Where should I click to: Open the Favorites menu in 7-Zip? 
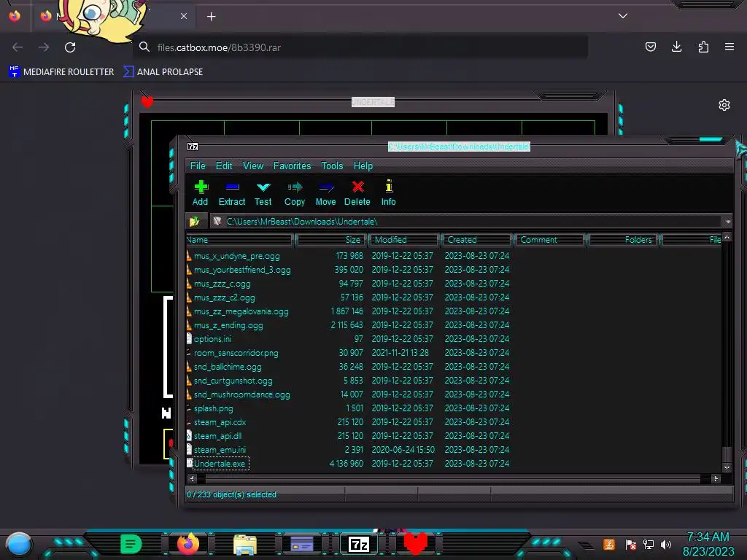[x=292, y=166]
